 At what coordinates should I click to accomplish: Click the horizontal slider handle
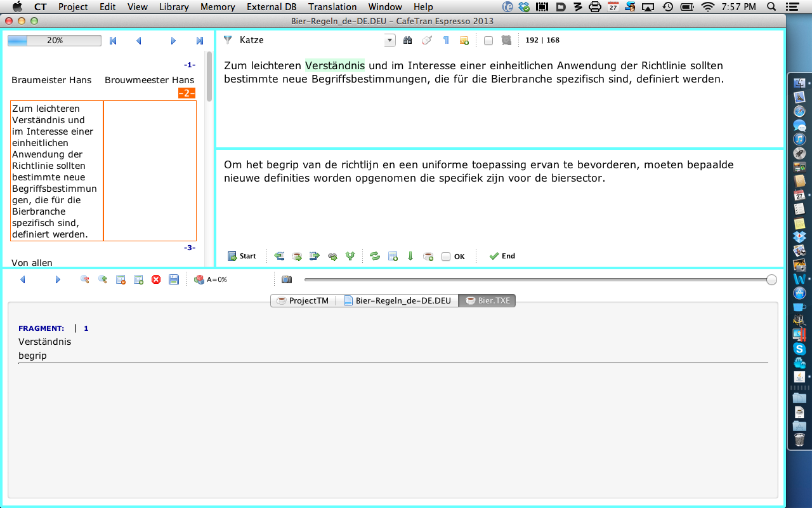point(771,280)
